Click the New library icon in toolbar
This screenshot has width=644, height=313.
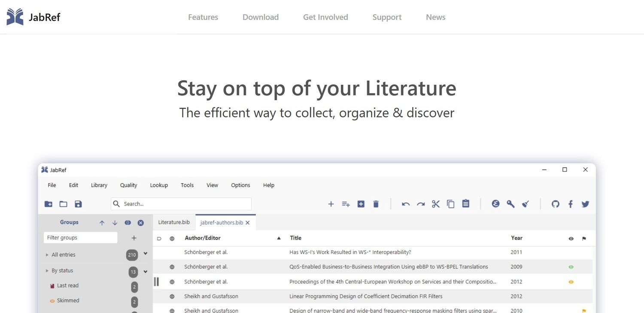coord(49,204)
